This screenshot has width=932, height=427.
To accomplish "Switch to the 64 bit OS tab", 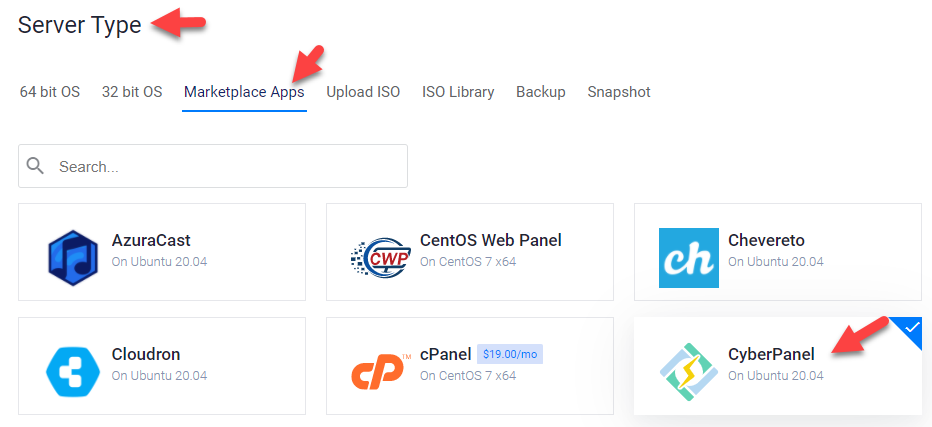I will [x=50, y=92].
